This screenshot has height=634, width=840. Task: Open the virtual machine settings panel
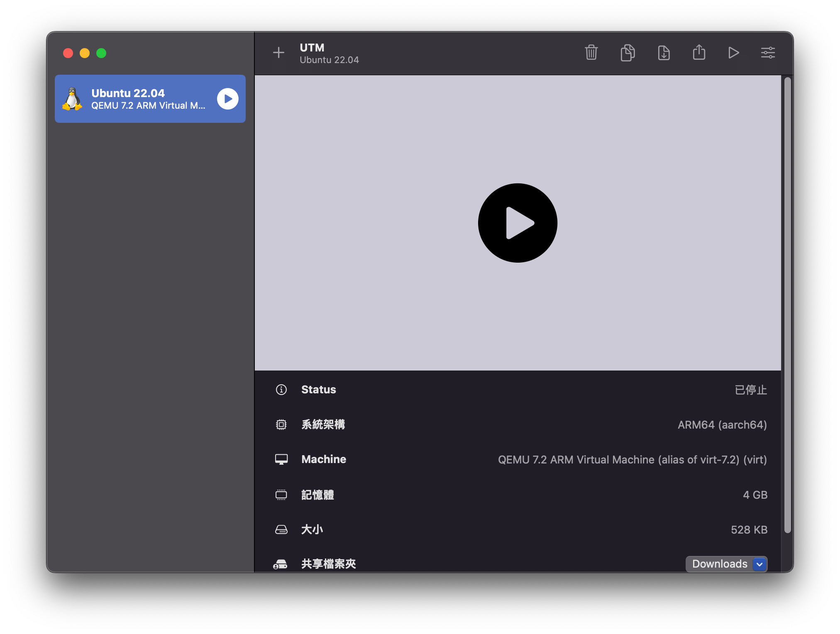[x=767, y=52]
